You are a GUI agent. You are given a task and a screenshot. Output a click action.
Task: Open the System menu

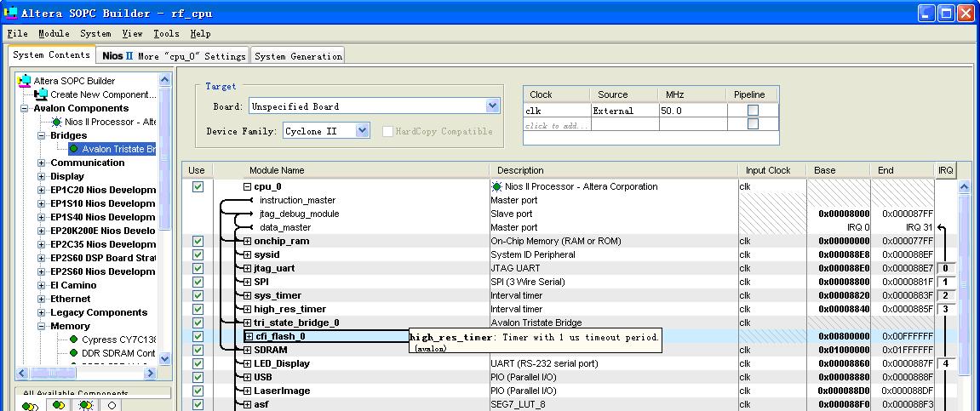(95, 34)
